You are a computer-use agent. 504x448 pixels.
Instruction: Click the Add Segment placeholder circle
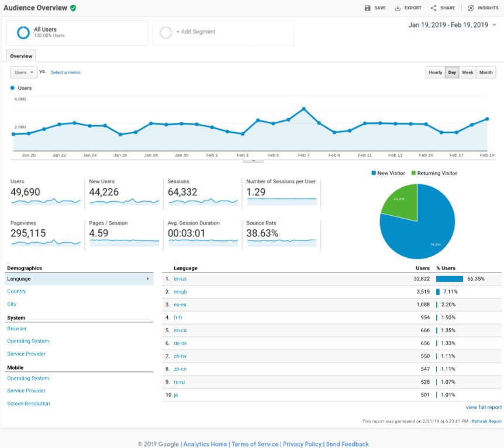pos(166,33)
